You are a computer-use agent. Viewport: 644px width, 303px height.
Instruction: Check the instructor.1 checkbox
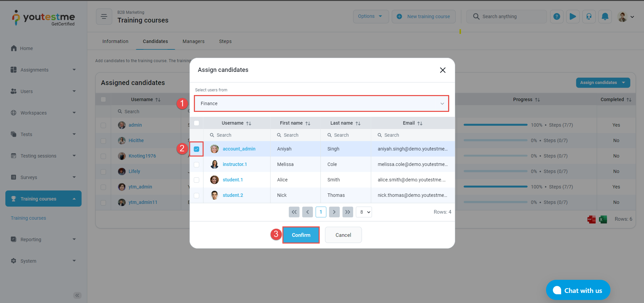(x=197, y=165)
